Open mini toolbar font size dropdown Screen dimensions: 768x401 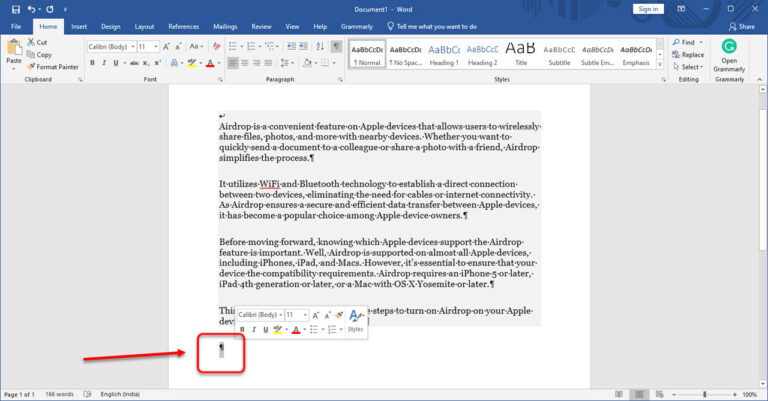click(x=306, y=315)
